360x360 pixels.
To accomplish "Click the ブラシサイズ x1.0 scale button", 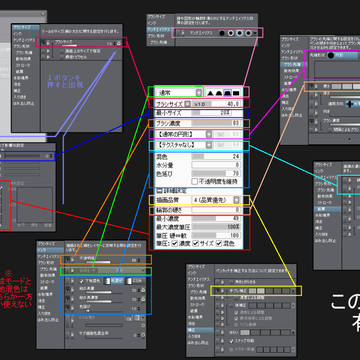I will point(201,104).
